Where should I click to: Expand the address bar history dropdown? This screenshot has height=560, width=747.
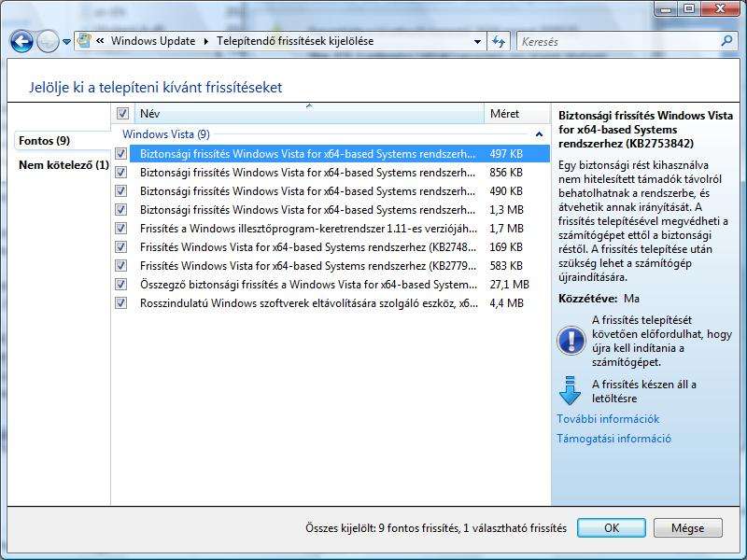pos(477,41)
